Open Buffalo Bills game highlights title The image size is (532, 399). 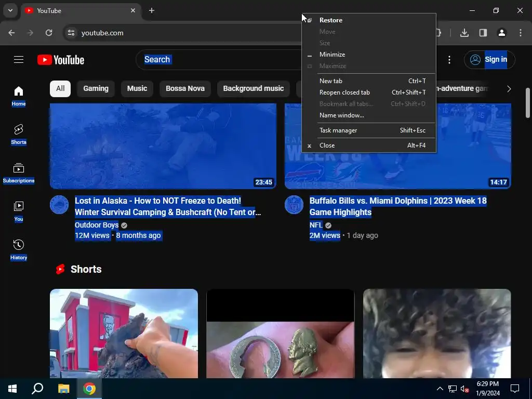tap(398, 206)
